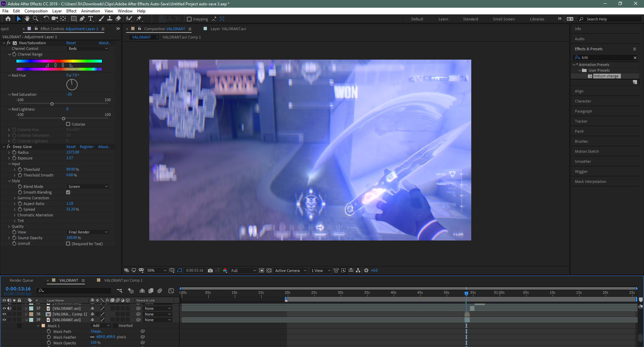Open the 1 View layout dropdown
The height and width of the screenshot is (347, 644).
coord(321,271)
